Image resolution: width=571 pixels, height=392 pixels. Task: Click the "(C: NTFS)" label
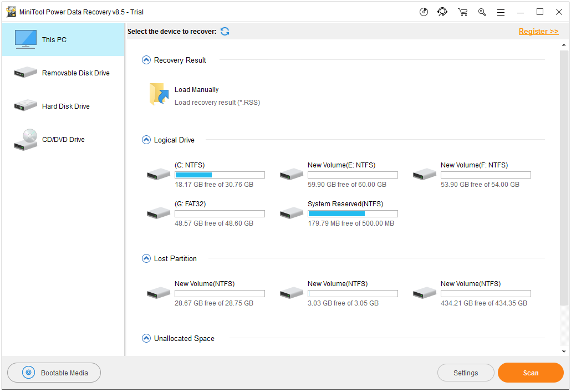point(190,165)
